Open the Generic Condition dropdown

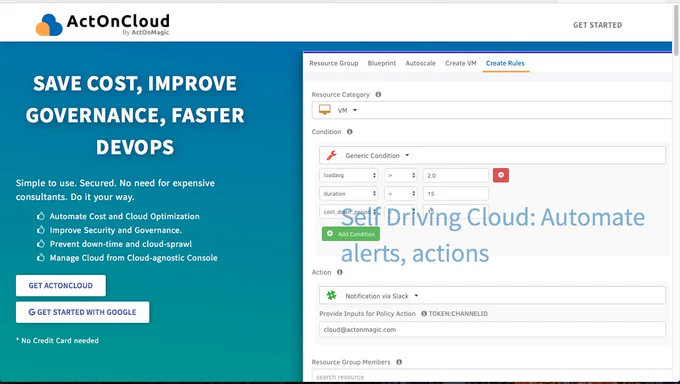click(x=492, y=155)
